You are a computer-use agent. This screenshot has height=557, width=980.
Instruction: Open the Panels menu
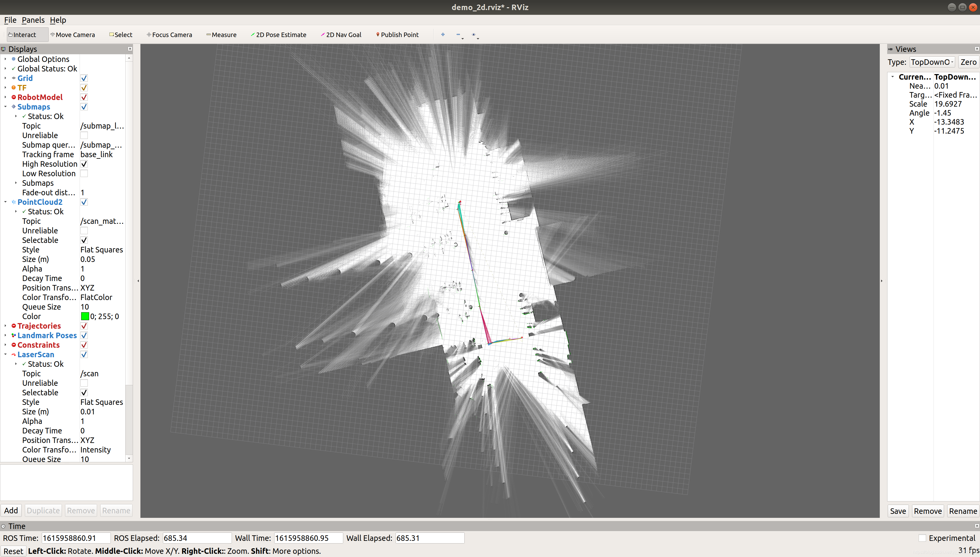coord(33,20)
